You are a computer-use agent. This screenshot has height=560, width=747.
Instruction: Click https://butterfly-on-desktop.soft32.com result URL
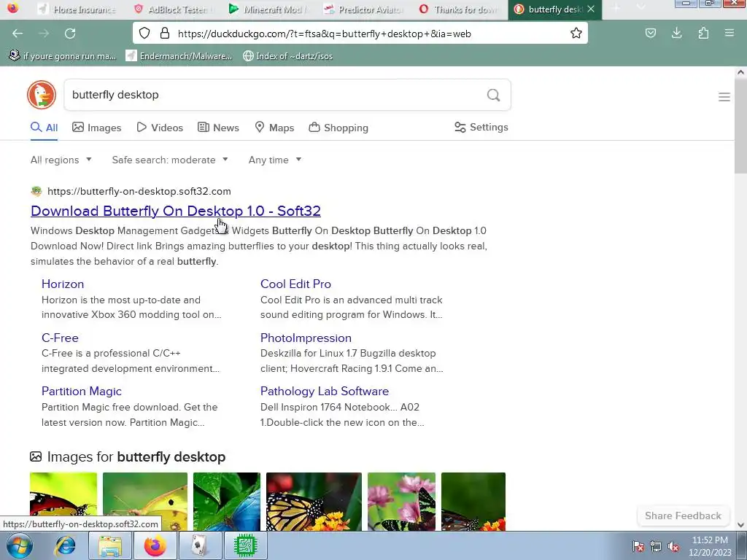tap(139, 192)
